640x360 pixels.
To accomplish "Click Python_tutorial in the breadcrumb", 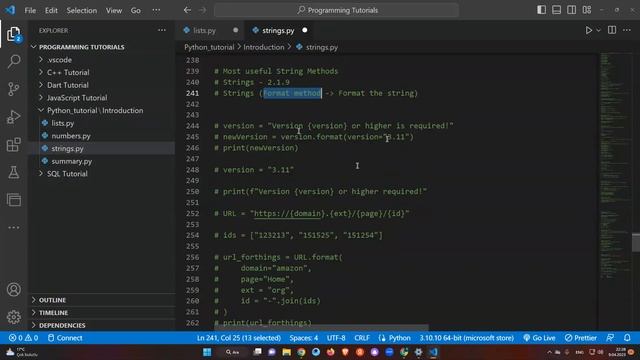I will coord(209,47).
